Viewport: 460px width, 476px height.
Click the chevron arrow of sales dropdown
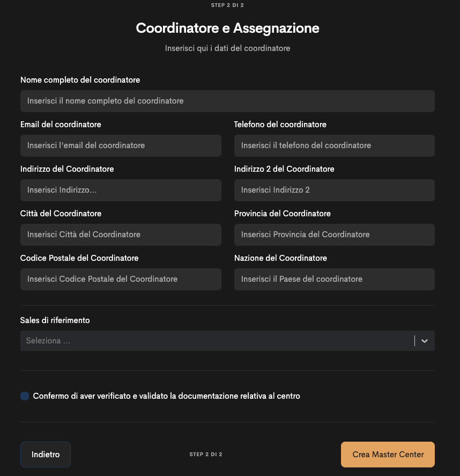coord(425,341)
